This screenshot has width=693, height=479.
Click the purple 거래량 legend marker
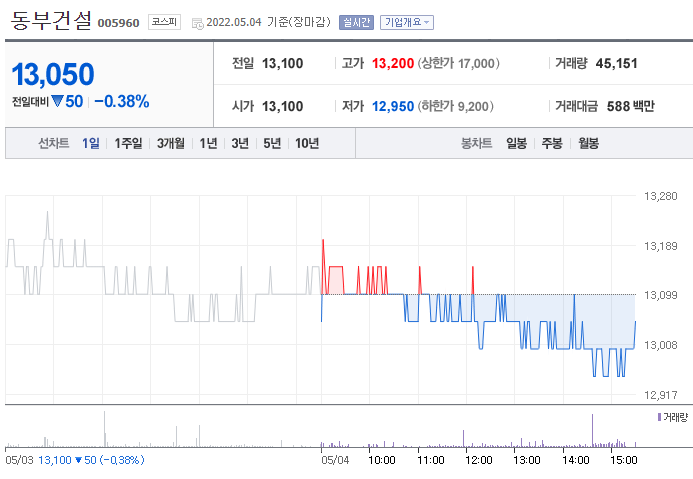coord(659,417)
